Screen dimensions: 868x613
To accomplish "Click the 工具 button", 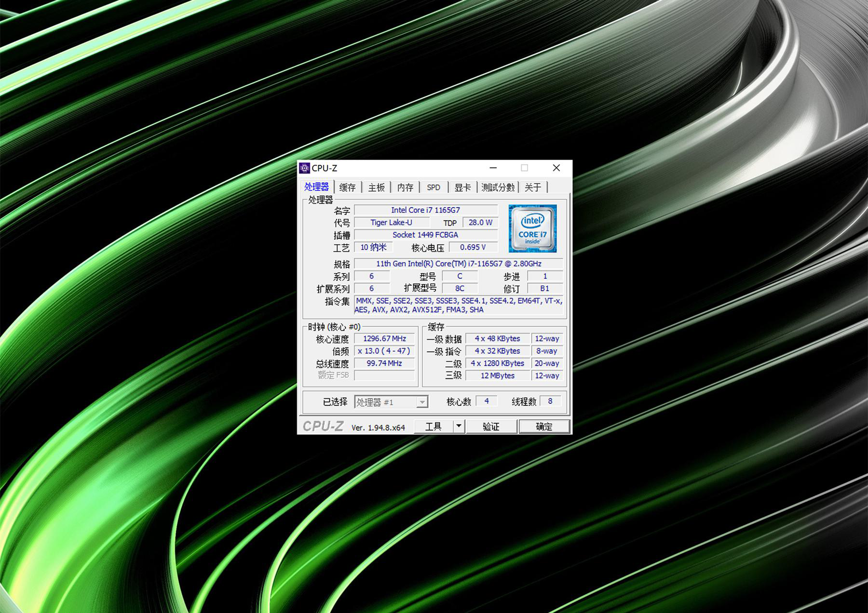I will [433, 426].
